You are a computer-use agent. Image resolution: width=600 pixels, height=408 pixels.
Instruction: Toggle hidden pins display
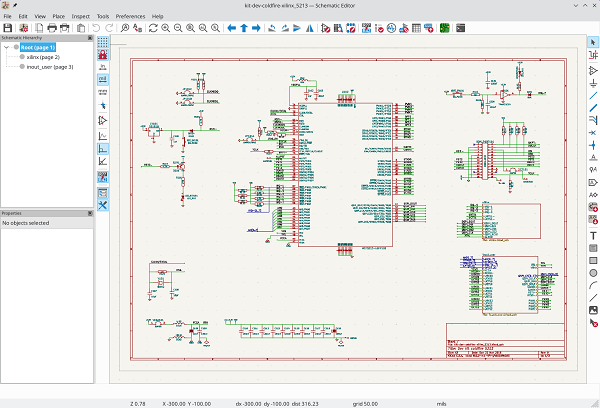pyautogui.click(x=103, y=121)
